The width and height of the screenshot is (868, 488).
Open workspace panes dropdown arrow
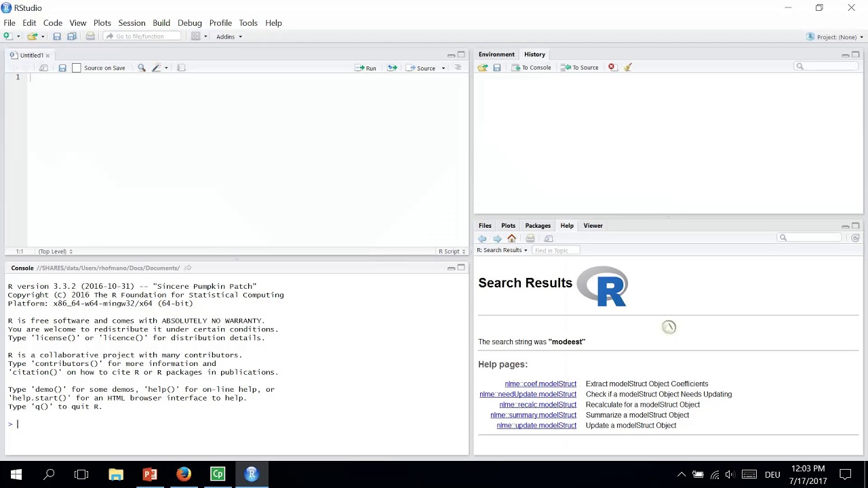pyautogui.click(x=205, y=37)
